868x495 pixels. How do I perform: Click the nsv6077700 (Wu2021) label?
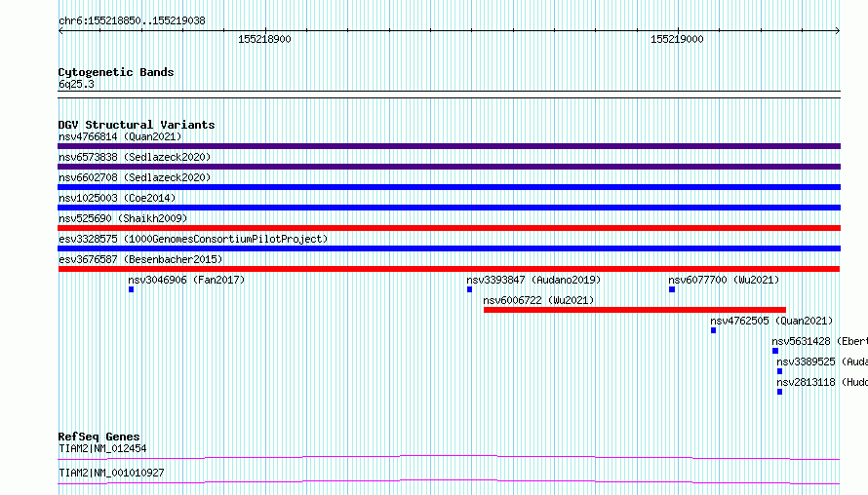pyautogui.click(x=724, y=280)
